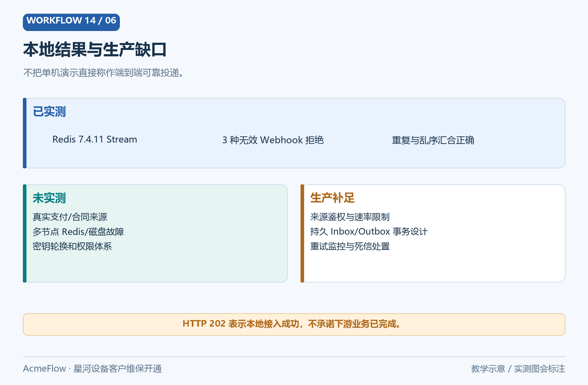Select the line 真实支付/合同来源
This screenshot has height=385, width=588.
point(70,217)
